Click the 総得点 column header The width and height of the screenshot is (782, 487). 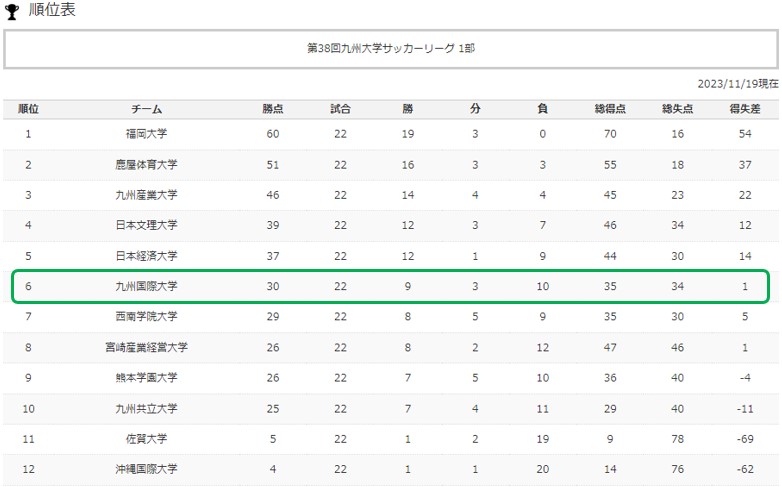pyautogui.click(x=610, y=109)
